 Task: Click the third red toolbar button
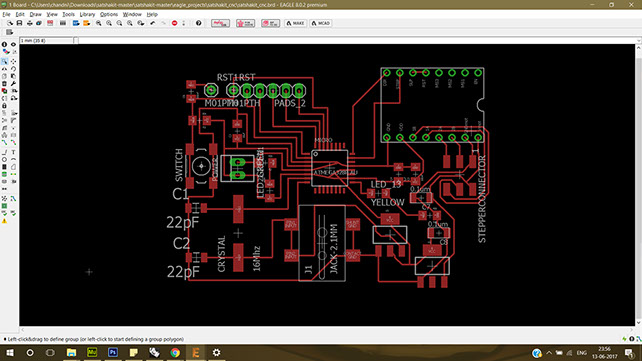point(270,23)
